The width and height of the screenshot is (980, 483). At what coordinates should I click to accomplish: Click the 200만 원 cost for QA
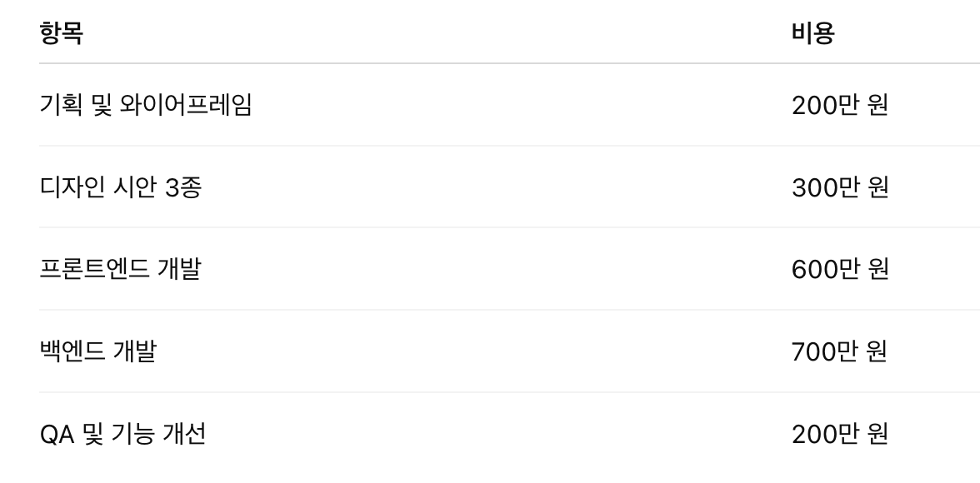[x=839, y=434]
